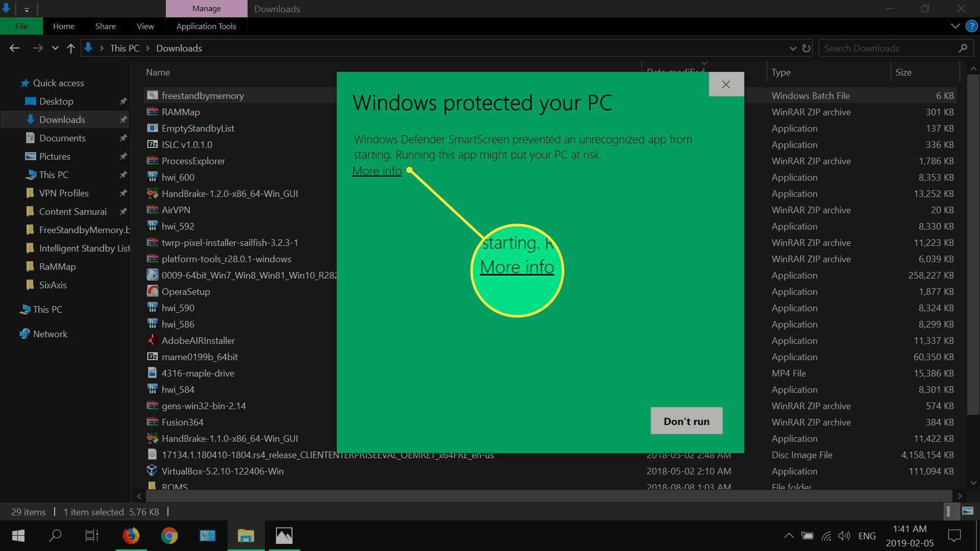Go forward with the forward arrow
980x551 pixels.
tap(38, 48)
